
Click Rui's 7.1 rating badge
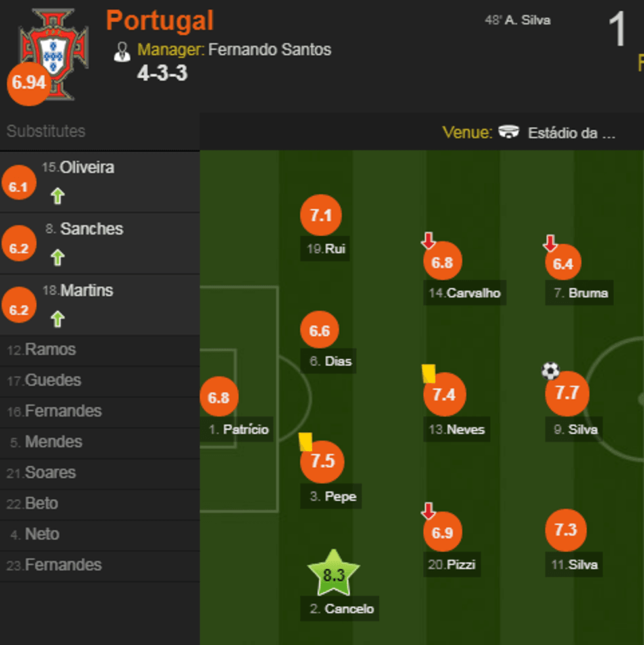coord(321,215)
